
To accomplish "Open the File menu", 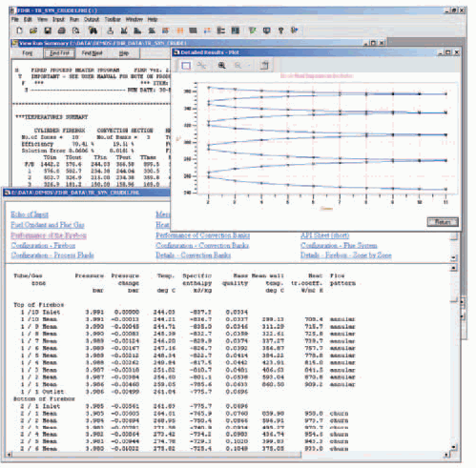I will tap(15, 19).
